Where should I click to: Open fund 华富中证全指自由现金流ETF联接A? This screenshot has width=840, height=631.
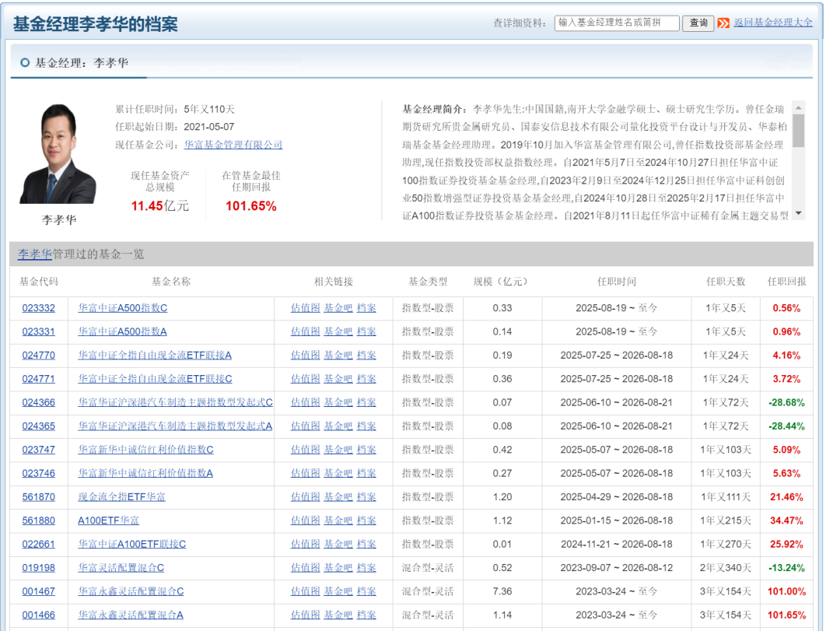(x=155, y=356)
